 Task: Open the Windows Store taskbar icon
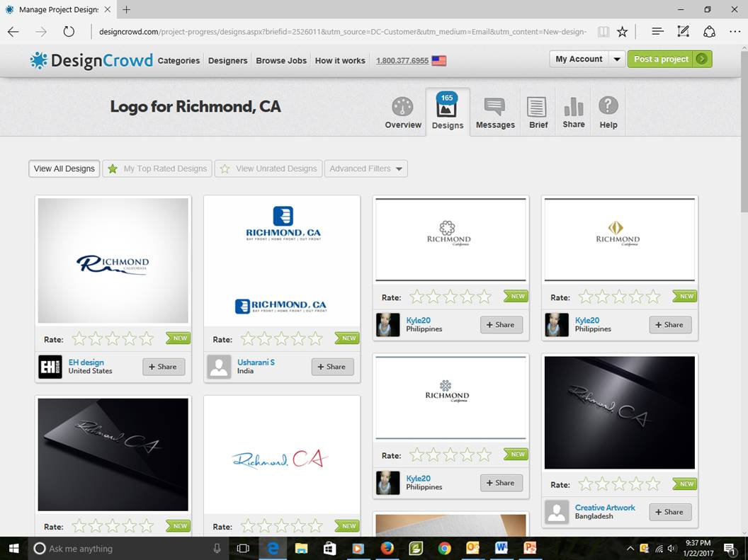pyautogui.click(x=329, y=549)
